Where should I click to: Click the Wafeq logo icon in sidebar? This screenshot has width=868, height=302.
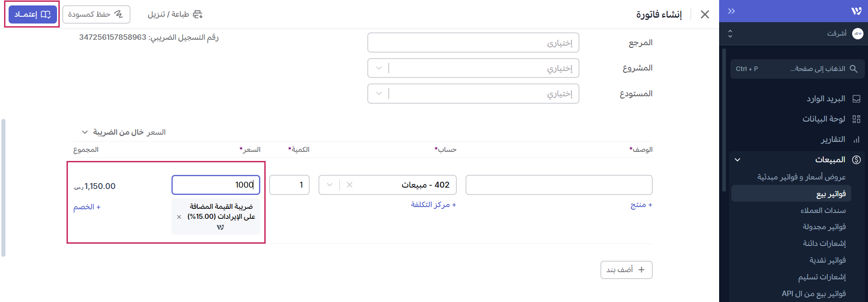tap(856, 11)
